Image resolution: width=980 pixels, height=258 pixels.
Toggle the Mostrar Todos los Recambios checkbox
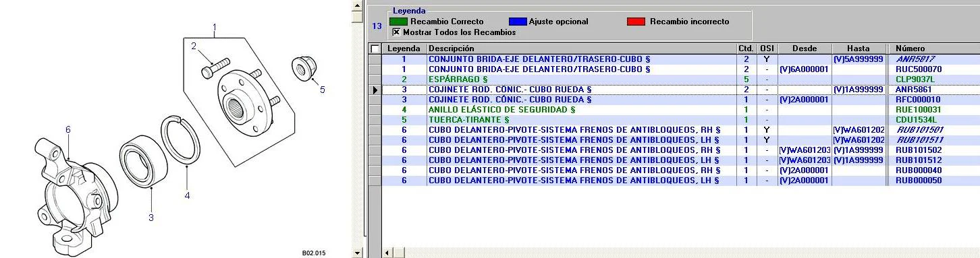396,32
